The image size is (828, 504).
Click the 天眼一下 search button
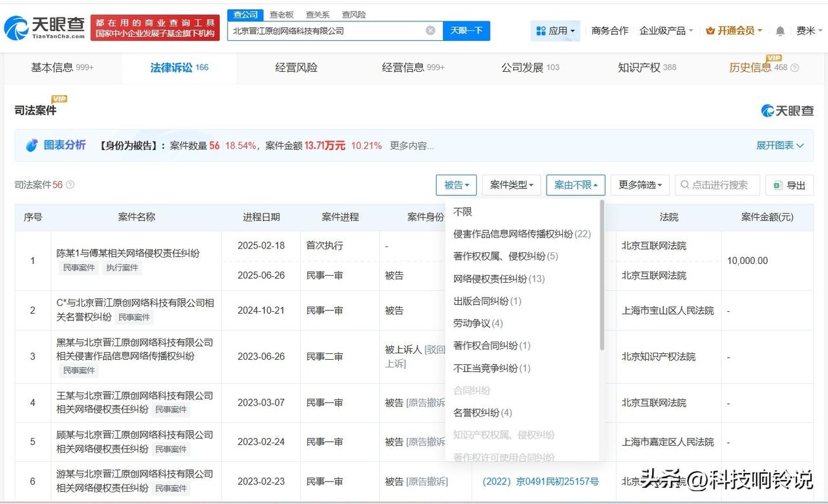(466, 30)
